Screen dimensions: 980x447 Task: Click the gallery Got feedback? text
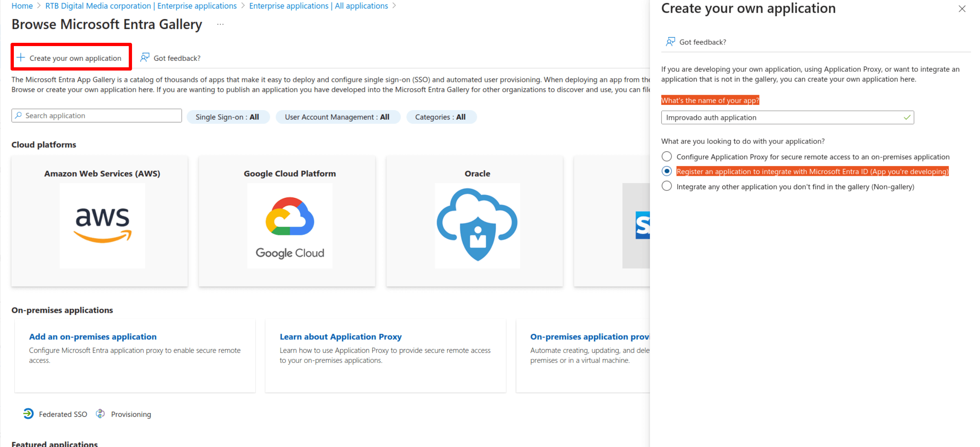[x=177, y=58]
